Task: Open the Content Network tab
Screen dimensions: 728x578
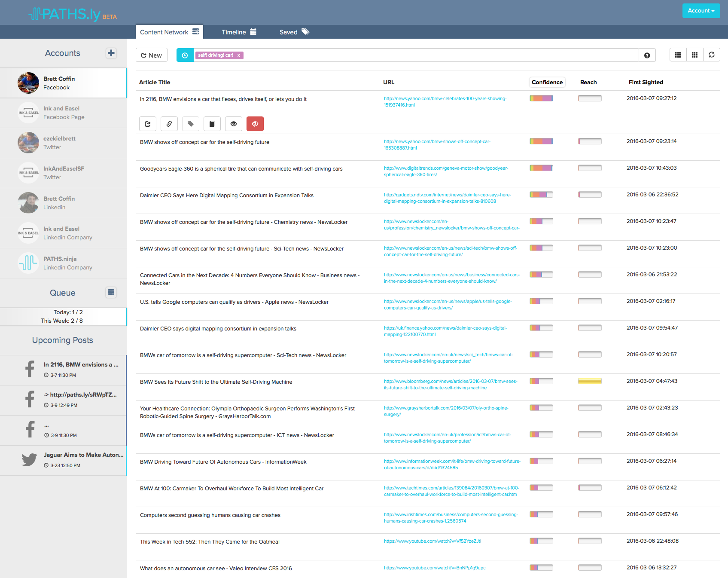Action: click(169, 32)
